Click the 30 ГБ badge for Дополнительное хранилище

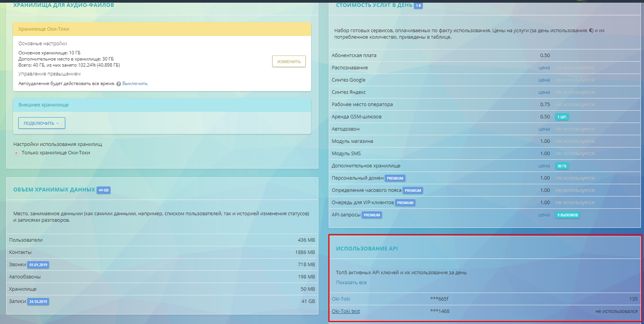[562, 166]
